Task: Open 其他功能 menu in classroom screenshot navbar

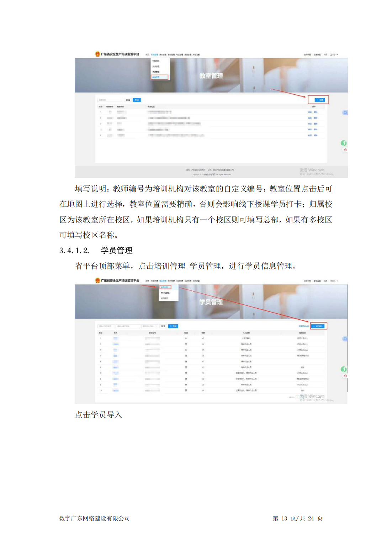Action: 196,55
